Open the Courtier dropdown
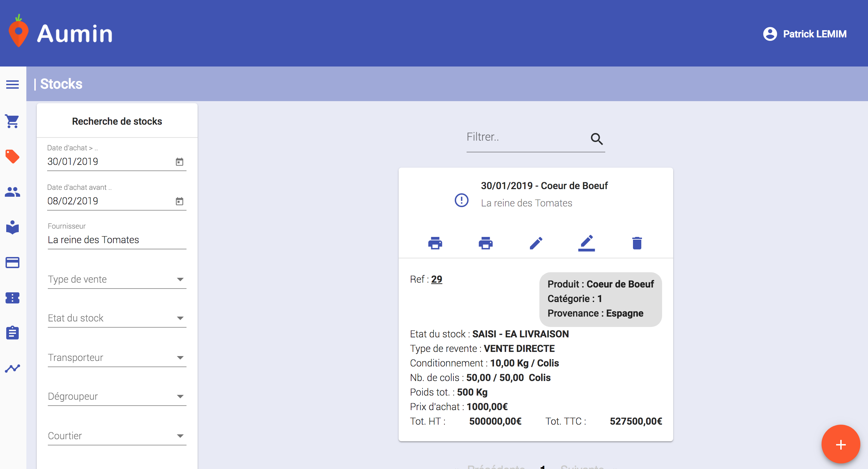 (x=117, y=436)
